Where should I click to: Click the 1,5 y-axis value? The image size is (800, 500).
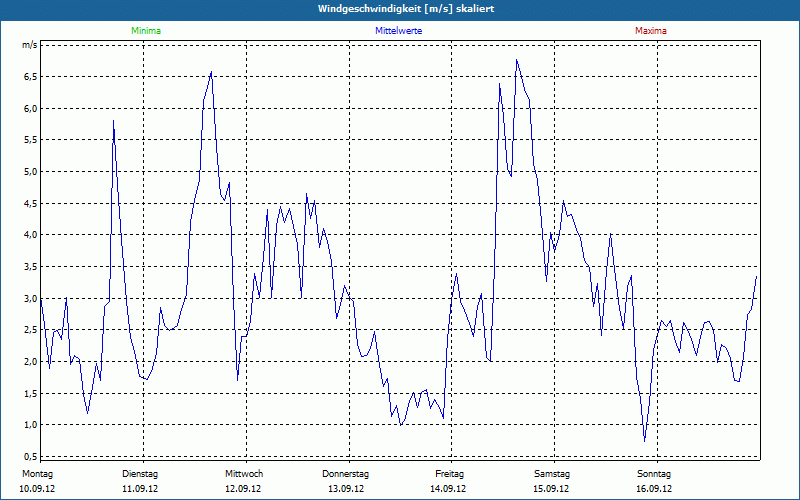point(31,393)
